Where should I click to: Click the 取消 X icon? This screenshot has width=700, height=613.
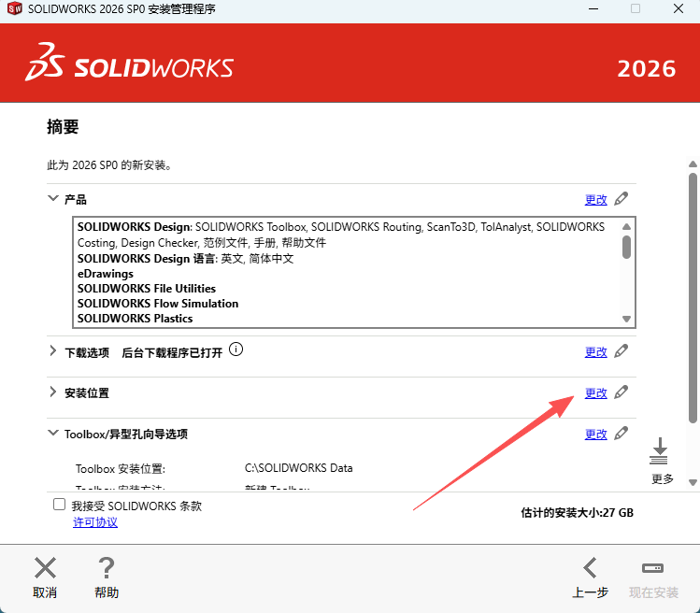[x=45, y=568]
